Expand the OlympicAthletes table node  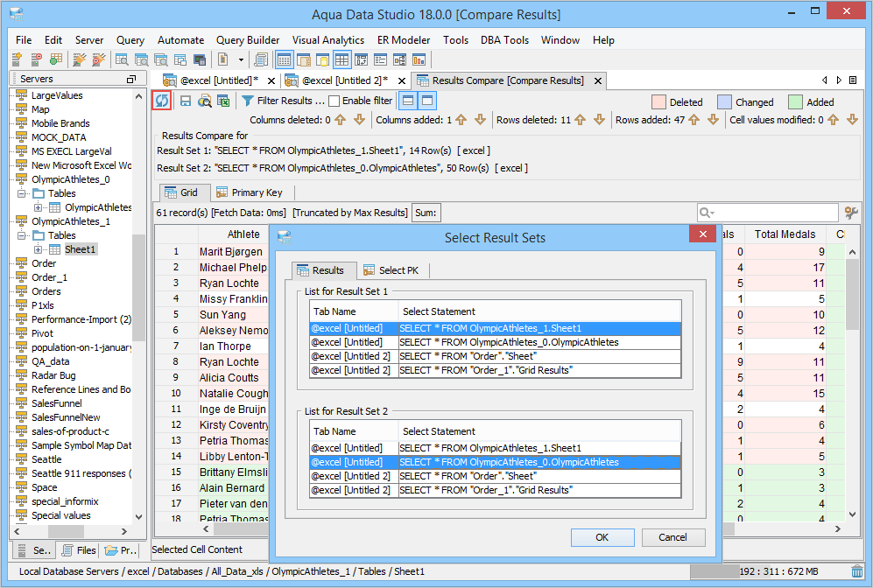[39, 207]
